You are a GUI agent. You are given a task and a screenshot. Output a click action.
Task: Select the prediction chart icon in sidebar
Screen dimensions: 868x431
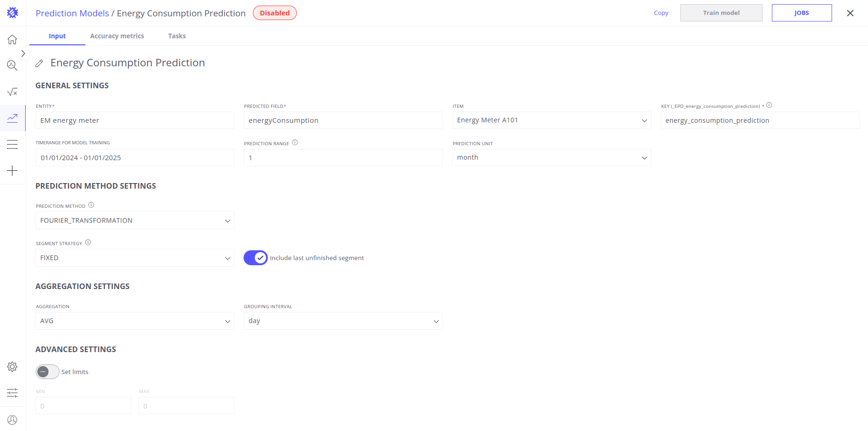click(x=13, y=118)
